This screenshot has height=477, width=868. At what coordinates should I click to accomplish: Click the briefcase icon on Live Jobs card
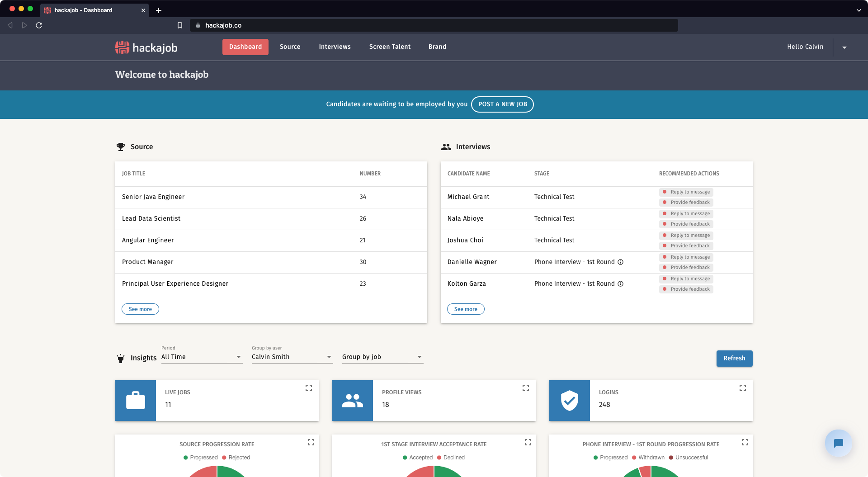click(135, 400)
